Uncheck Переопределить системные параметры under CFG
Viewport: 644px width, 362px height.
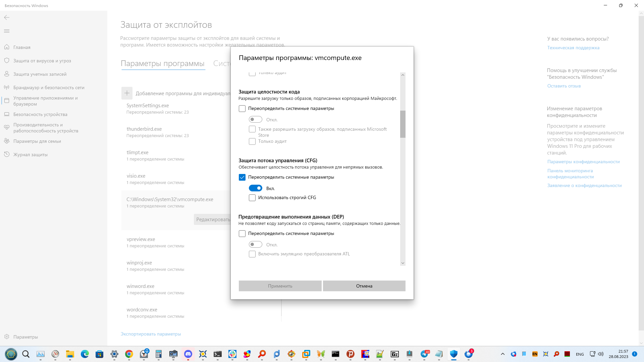coord(242,177)
